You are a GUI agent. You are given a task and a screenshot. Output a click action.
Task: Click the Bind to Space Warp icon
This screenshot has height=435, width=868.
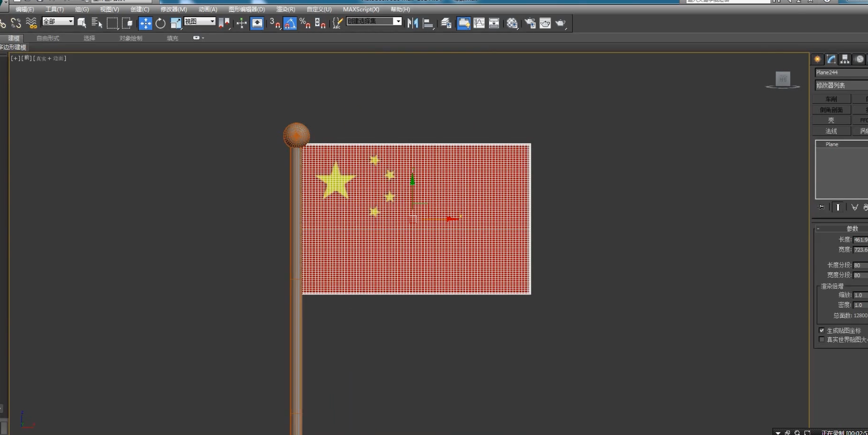pyautogui.click(x=32, y=23)
